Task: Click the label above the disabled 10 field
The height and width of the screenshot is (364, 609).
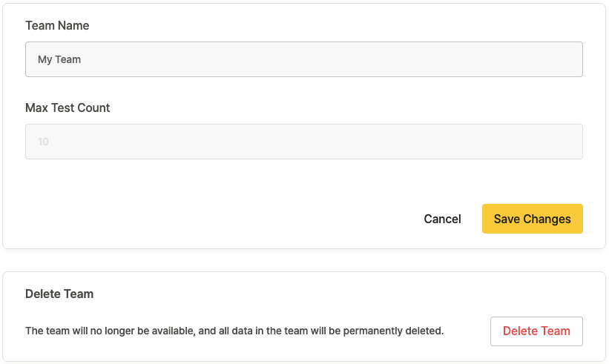Action: tap(68, 108)
